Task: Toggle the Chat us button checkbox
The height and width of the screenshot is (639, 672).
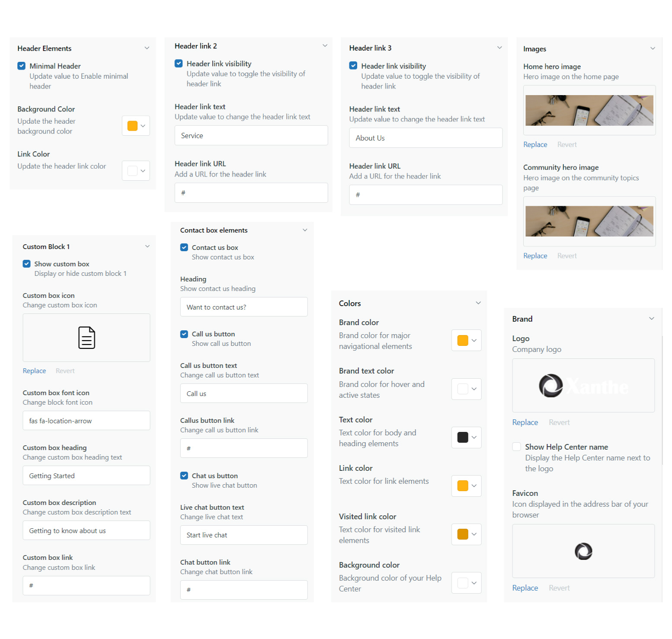Action: [184, 476]
